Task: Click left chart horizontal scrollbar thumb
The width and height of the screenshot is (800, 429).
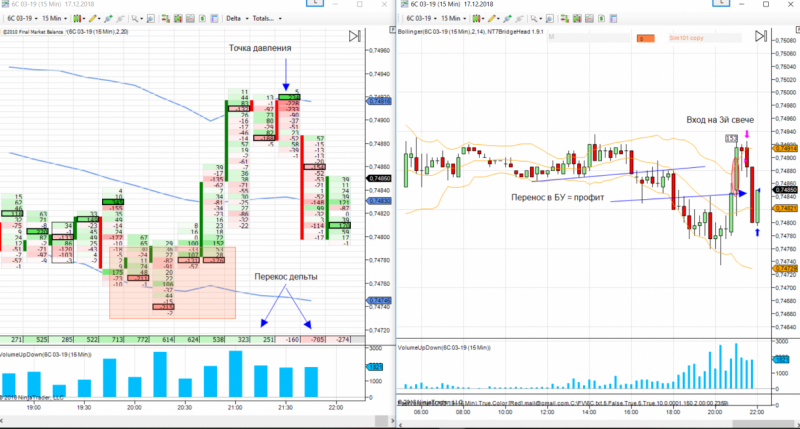Action: coord(382,421)
